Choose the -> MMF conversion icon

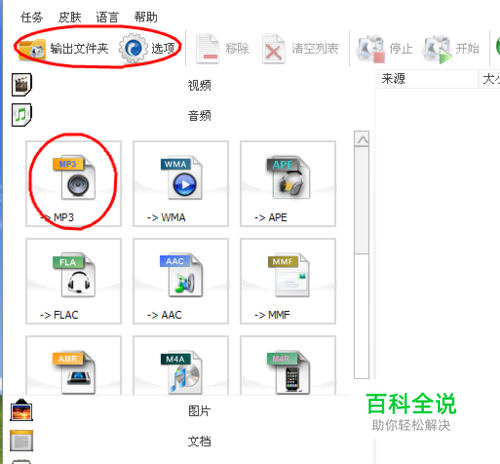click(x=288, y=281)
